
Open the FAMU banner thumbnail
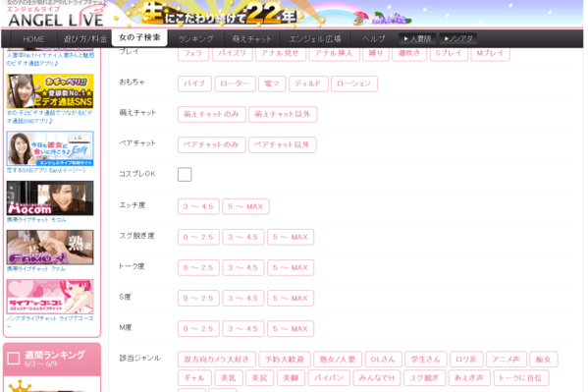(x=50, y=247)
